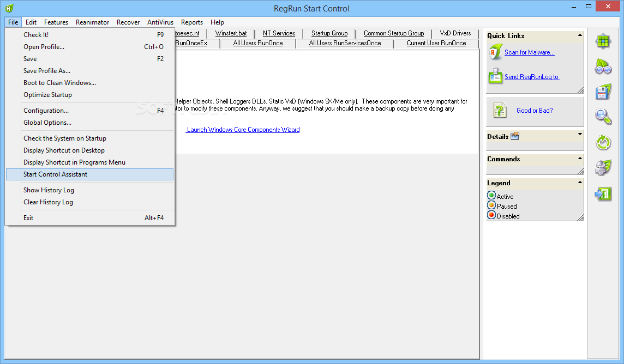Click the question mark document icon
Screen dimensions: 624x364
click(500, 110)
